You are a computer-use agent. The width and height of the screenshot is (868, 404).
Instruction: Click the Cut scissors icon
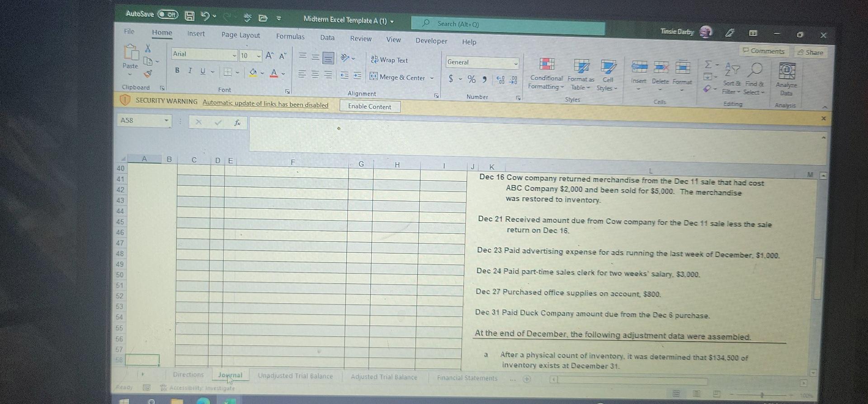148,48
